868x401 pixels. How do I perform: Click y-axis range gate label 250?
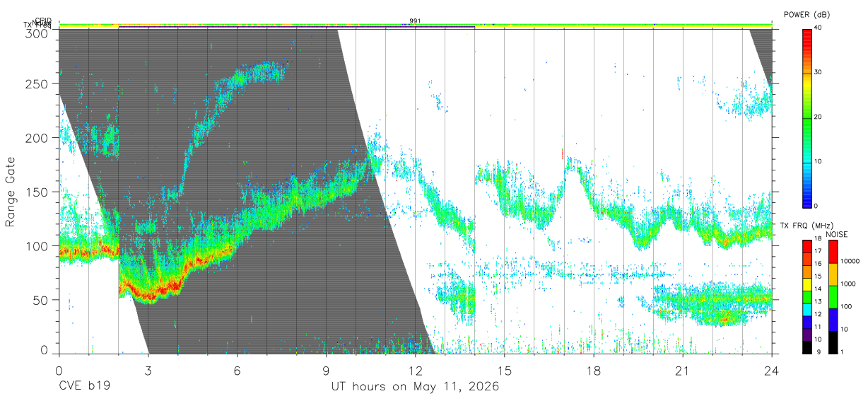[35, 83]
